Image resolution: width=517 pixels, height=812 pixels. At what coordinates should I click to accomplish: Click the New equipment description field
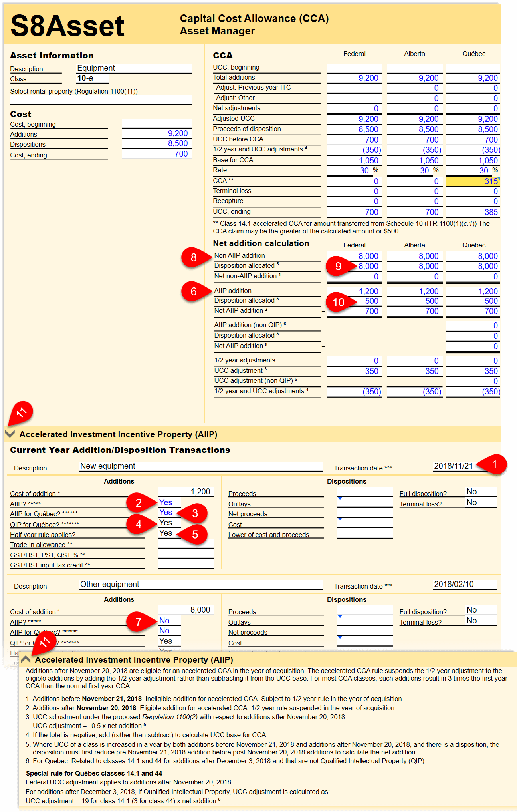(201, 466)
